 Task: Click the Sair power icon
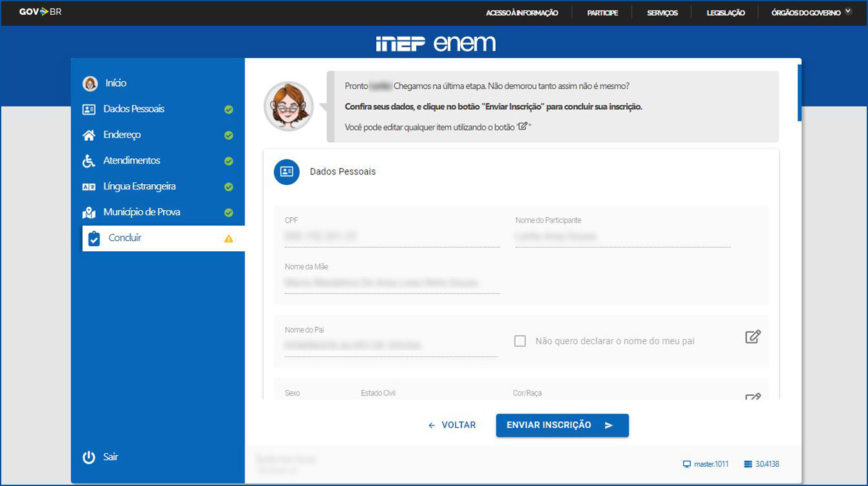tap(89, 458)
